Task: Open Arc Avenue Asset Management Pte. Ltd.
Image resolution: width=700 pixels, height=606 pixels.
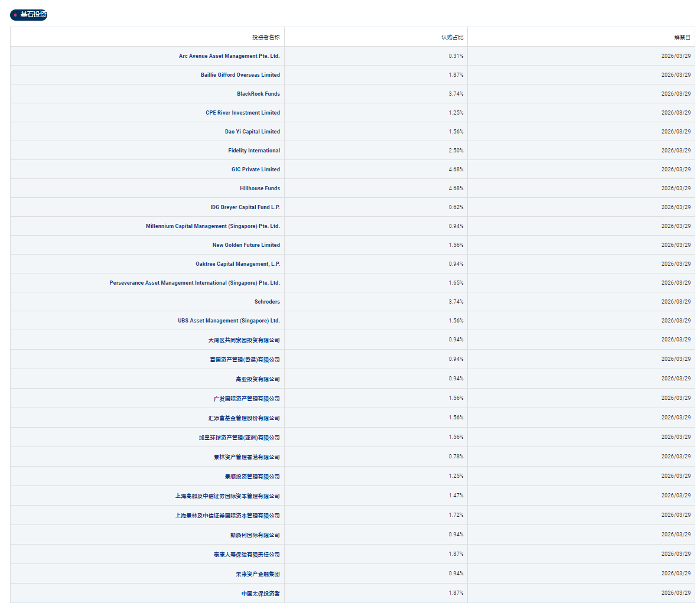Action: [x=229, y=56]
